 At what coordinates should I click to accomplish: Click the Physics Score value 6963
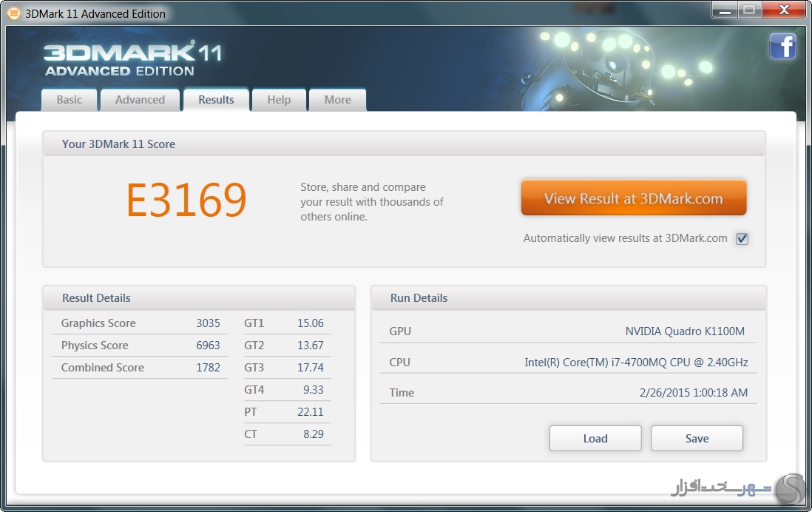tap(209, 346)
